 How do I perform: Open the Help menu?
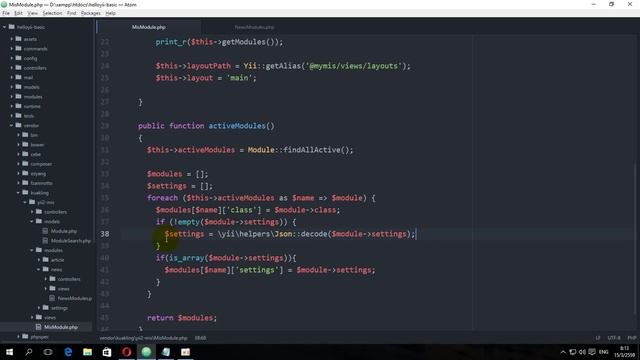coord(110,13)
